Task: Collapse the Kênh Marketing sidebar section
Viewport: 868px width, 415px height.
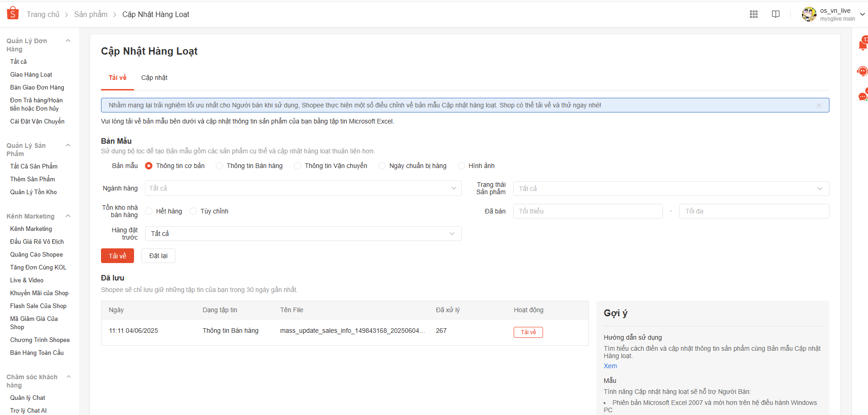Action: (x=68, y=216)
